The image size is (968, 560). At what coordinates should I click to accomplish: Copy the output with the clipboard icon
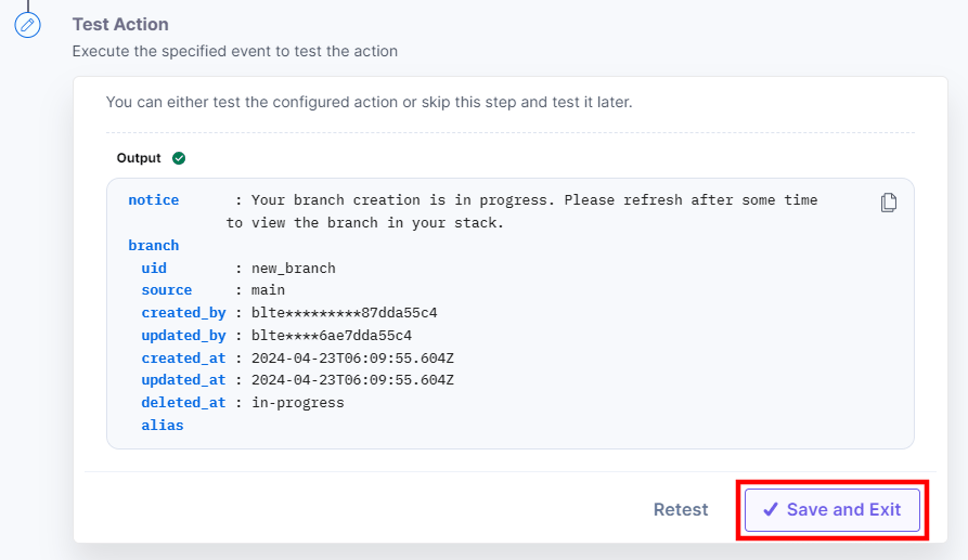coord(889,202)
